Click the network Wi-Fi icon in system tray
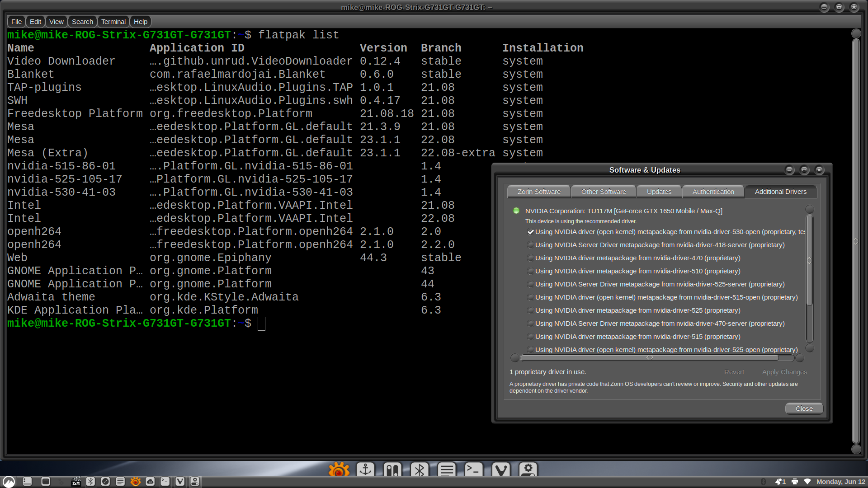 807,482
